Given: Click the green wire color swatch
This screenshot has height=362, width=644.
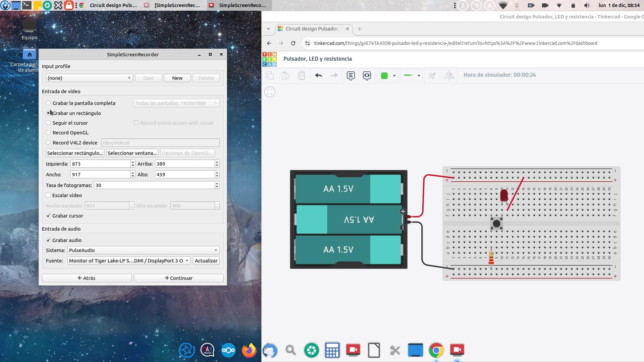Looking at the screenshot, I should [384, 76].
